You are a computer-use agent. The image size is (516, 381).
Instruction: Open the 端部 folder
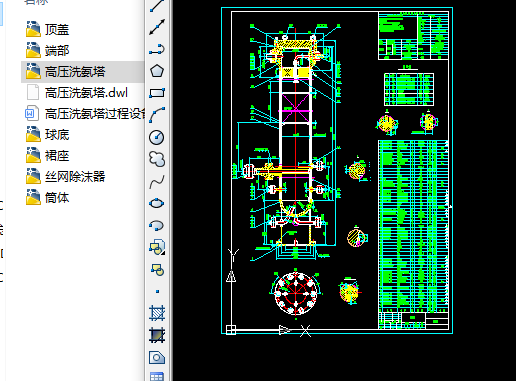point(48,51)
